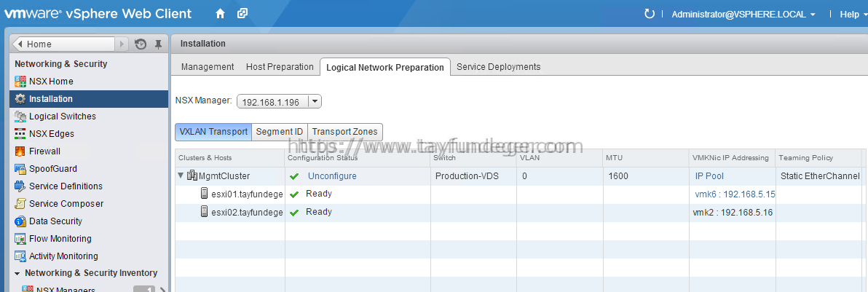Switch to the Management tab
The width and height of the screenshot is (868, 292).
pyautogui.click(x=208, y=66)
